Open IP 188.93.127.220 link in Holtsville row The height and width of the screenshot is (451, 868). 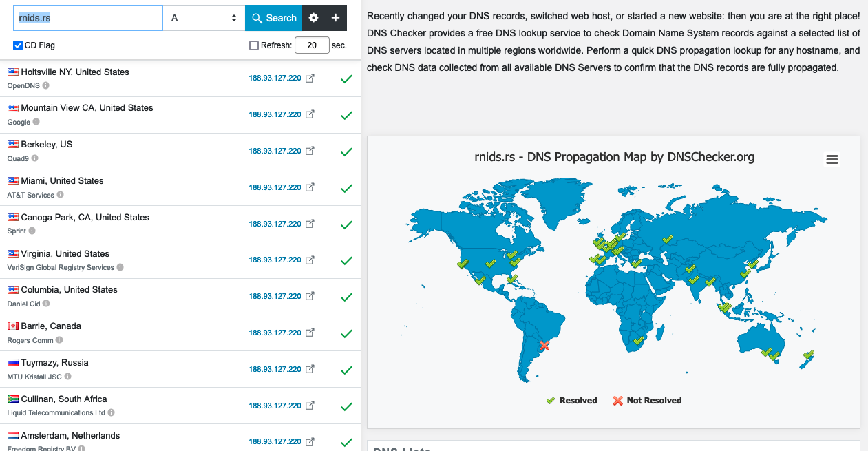point(275,78)
